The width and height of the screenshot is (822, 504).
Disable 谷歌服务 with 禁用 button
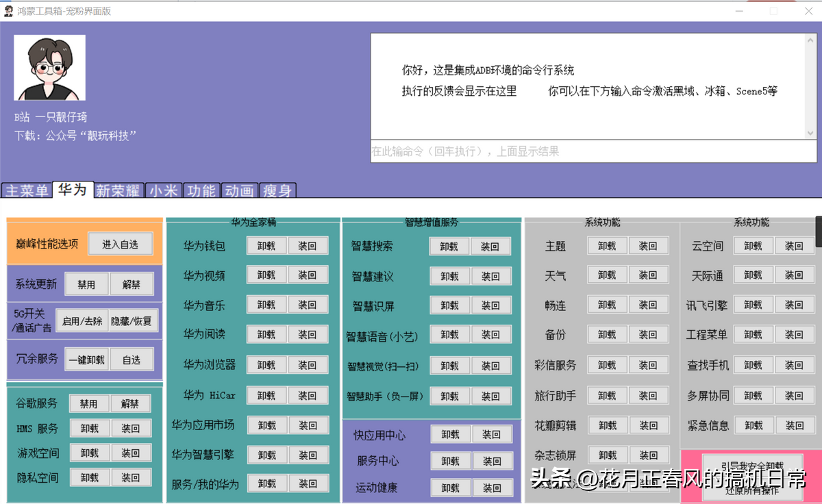89,403
